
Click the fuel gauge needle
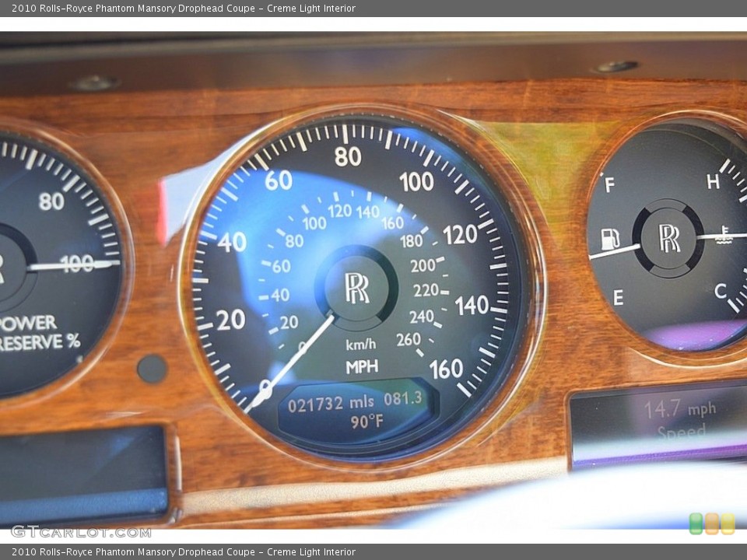615,251
